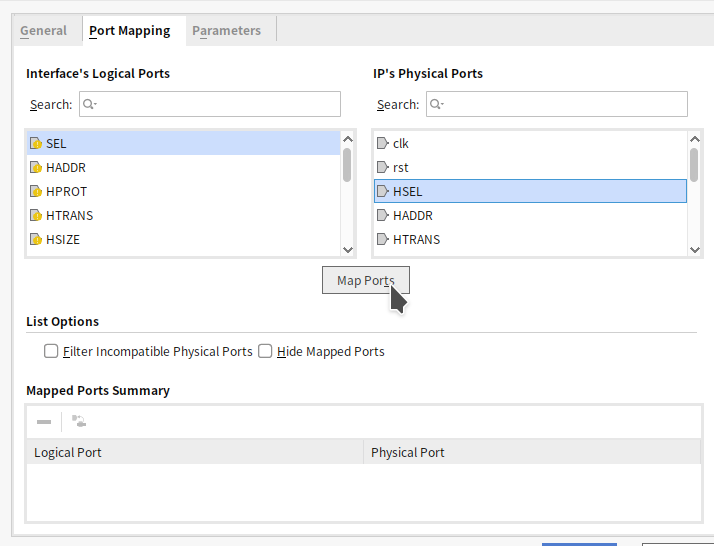Click the rst physical port icon
The width and height of the screenshot is (714, 546).
click(x=382, y=167)
